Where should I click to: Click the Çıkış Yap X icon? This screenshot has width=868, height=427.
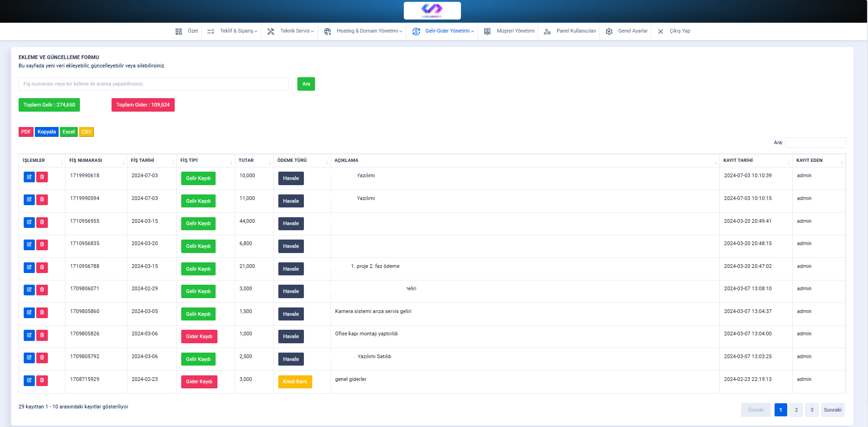(661, 31)
